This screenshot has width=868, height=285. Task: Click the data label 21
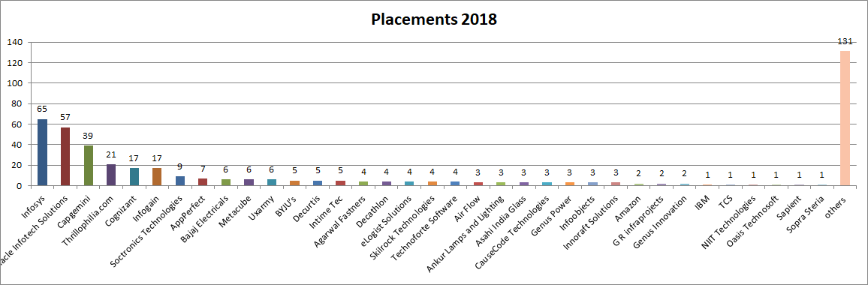click(111, 154)
